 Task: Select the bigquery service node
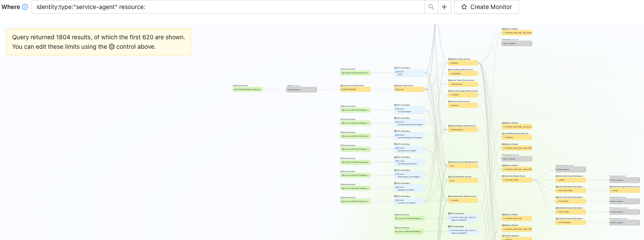[463, 63]
